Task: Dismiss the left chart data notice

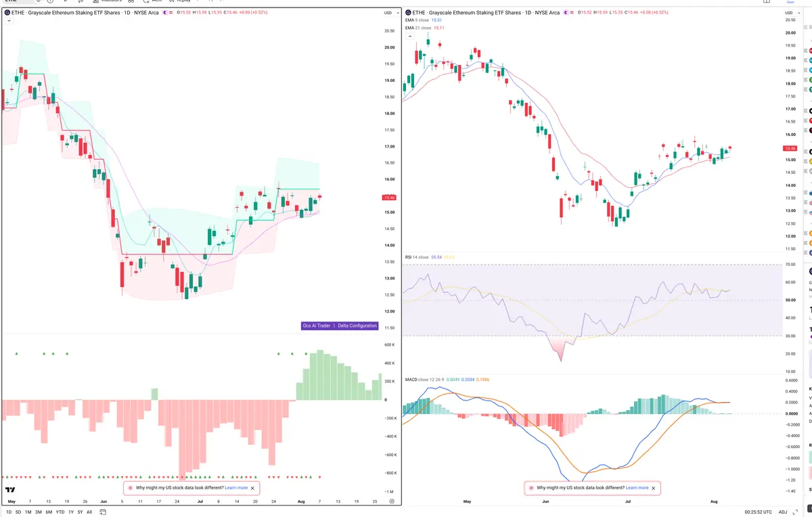Action: tap(253, 487)
